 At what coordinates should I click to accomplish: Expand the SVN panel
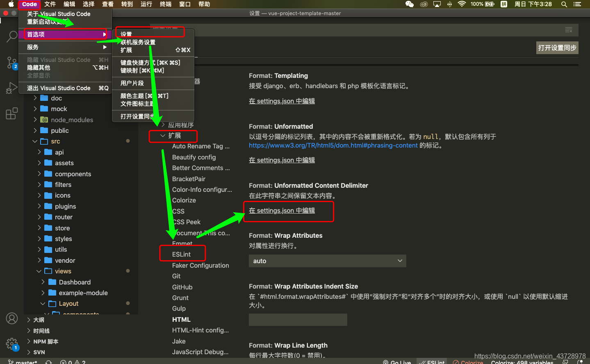(29, 352)
